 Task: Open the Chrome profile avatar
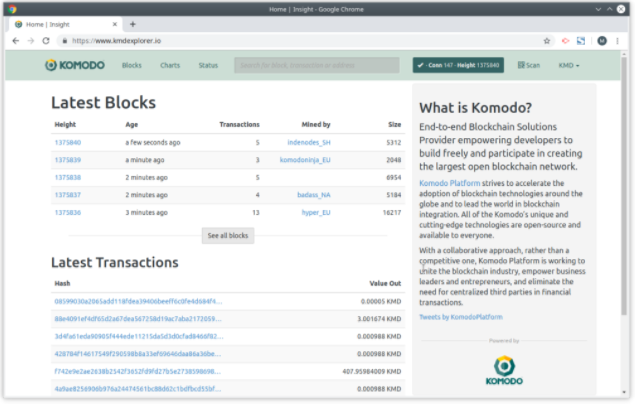tap(602, 41)
